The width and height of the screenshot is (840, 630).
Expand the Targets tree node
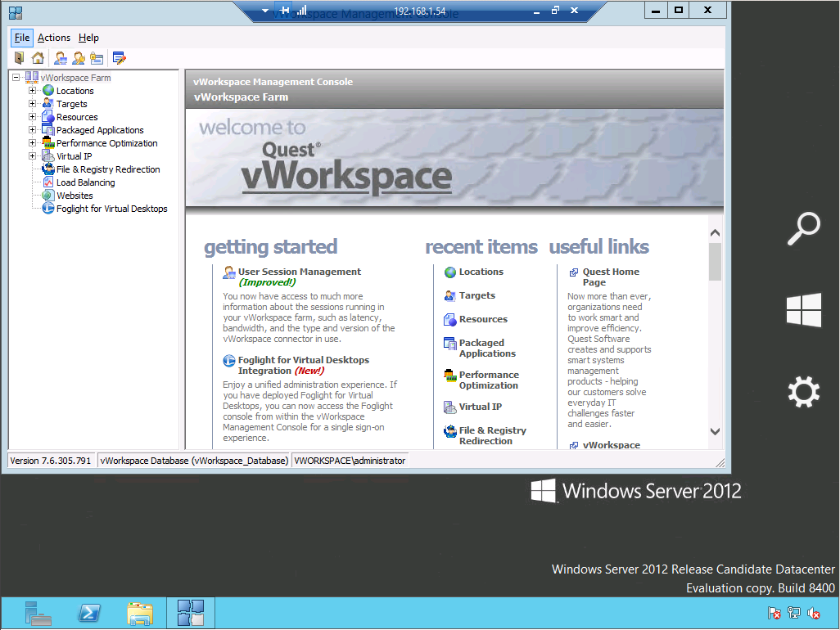[x=32, y=103]
